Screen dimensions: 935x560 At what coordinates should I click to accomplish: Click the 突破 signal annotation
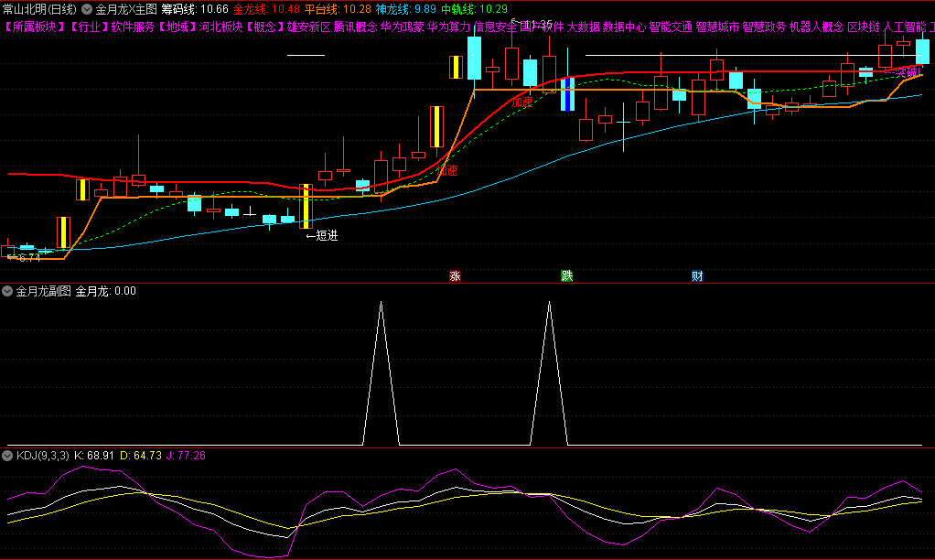pyautogui.click(x=908, y=73)
